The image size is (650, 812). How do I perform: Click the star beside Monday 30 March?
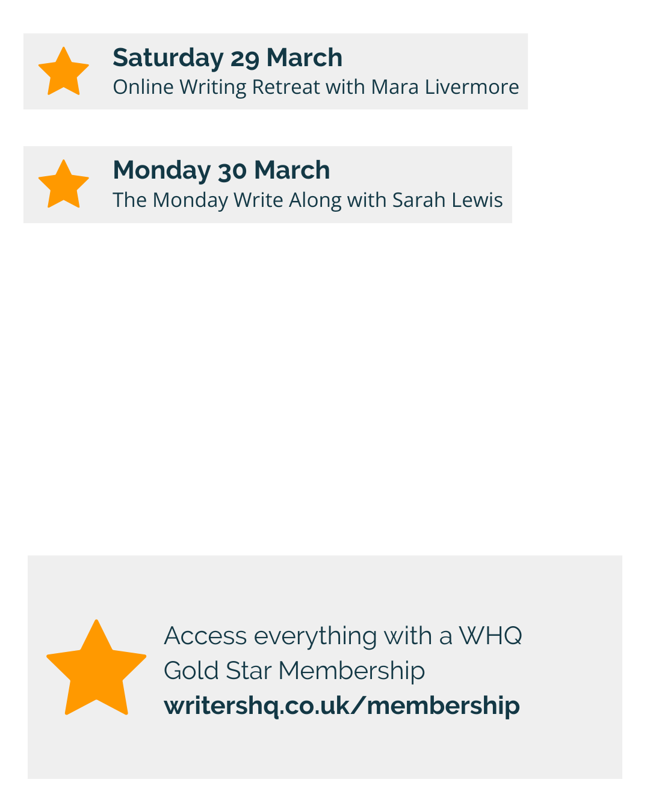[63, 185]
